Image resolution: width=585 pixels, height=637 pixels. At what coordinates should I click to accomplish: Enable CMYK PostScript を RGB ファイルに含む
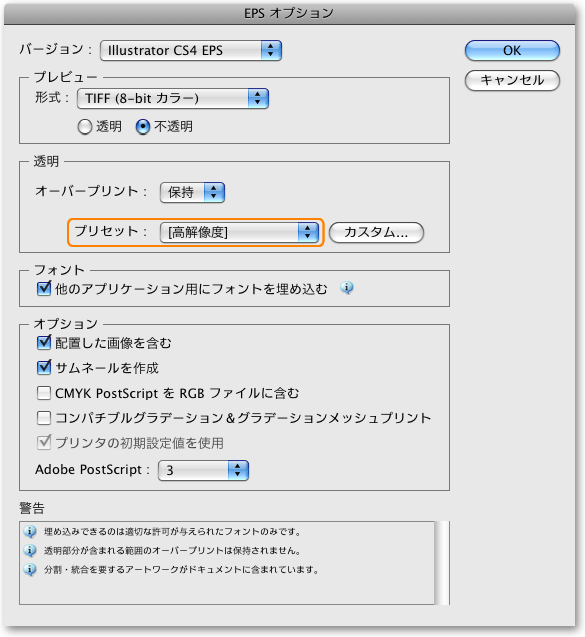44,393
